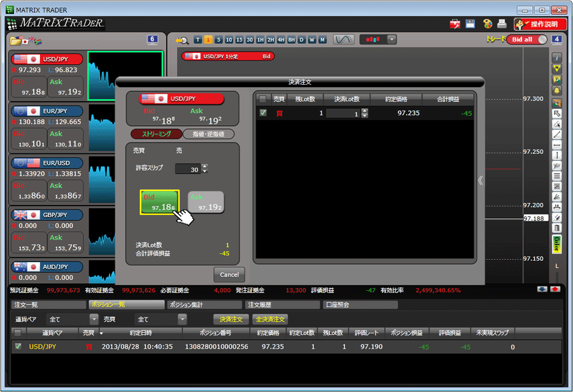Uncheck the buy position row checkbox in dialog

click(263, 113)
